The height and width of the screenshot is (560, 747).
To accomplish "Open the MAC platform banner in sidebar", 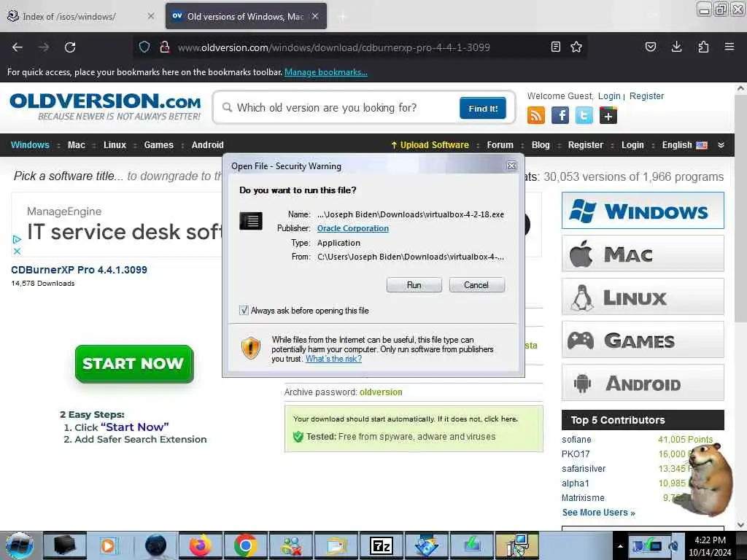I will (x=643, y=253).
